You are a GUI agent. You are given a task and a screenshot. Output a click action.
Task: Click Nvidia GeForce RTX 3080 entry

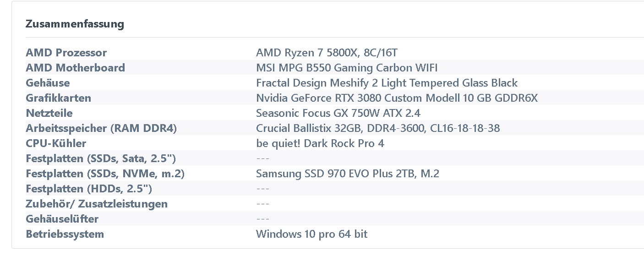(x=397, y=98)
